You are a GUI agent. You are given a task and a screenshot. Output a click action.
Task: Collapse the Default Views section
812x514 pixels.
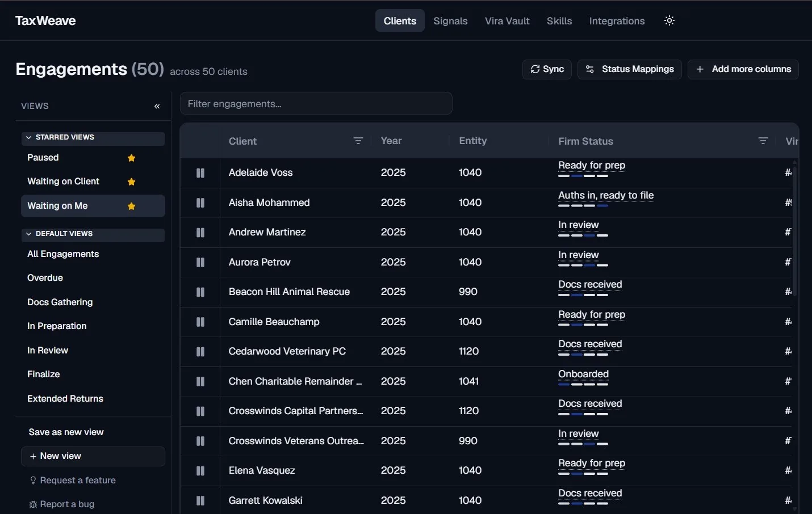[93, 234]
